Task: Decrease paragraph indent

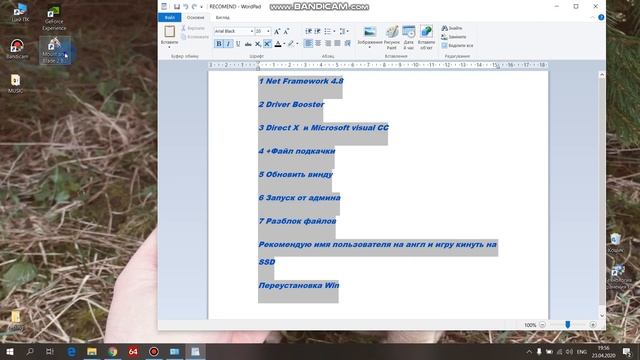Action: click(x=309, y=31)
